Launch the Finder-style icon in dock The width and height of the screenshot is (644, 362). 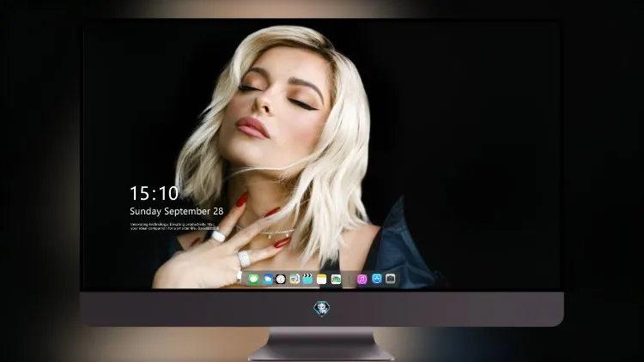pyautogui.click(x=294, y=280)
